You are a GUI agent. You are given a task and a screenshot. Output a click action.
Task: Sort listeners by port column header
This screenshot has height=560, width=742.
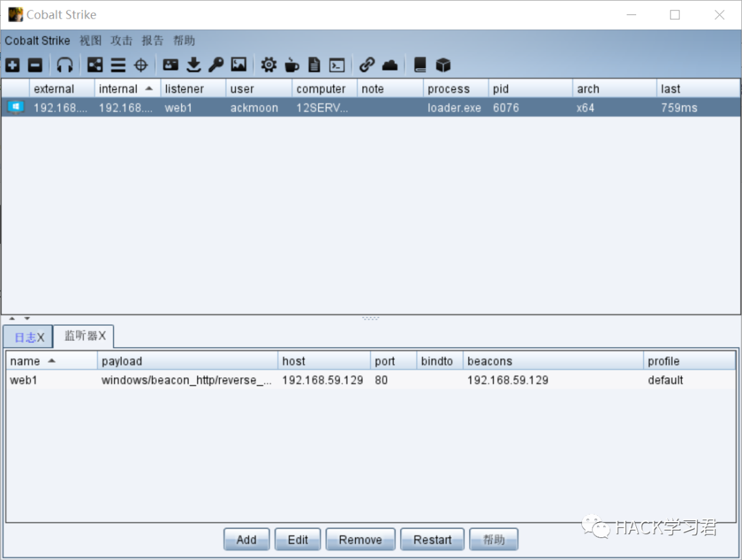[x=394, y=361]
